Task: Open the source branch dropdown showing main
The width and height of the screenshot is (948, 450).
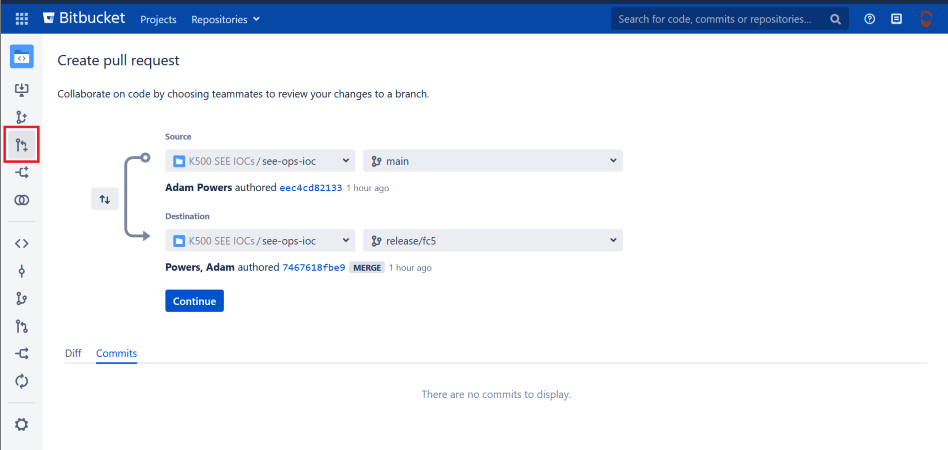Action: click(x=492, y=161)
